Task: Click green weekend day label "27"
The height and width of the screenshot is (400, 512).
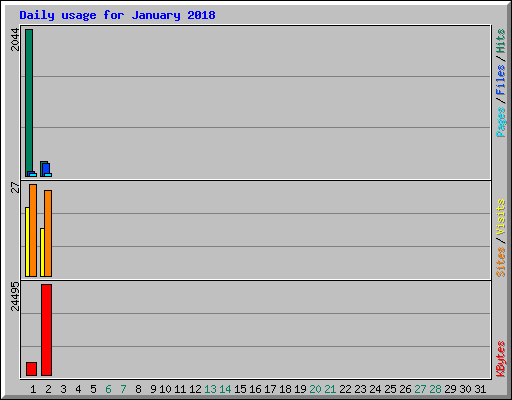Action: coord(420,389)
